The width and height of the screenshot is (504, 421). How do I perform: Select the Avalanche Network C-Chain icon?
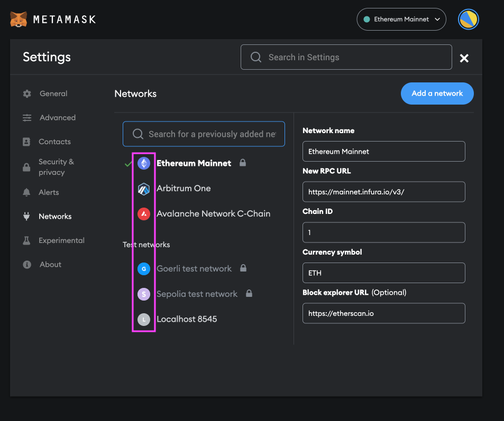(x=143, y=214)
